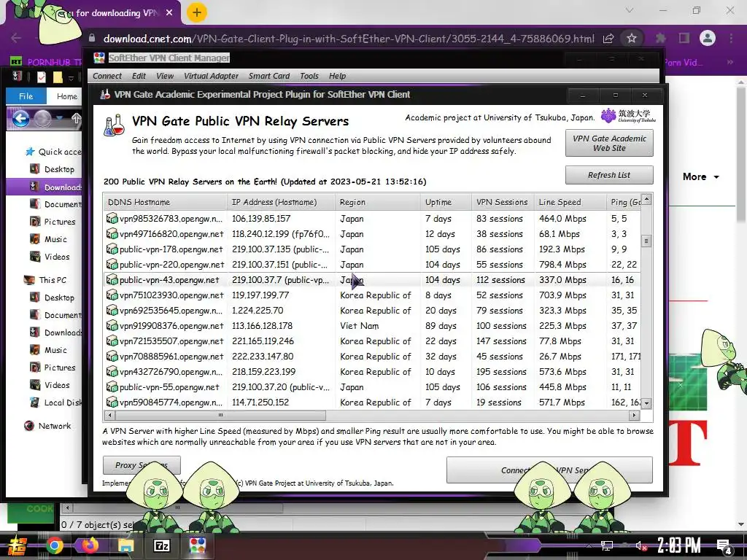
Task: Click the muted volume tray icon
Action: pyautogui.click(x=641, y=546)
